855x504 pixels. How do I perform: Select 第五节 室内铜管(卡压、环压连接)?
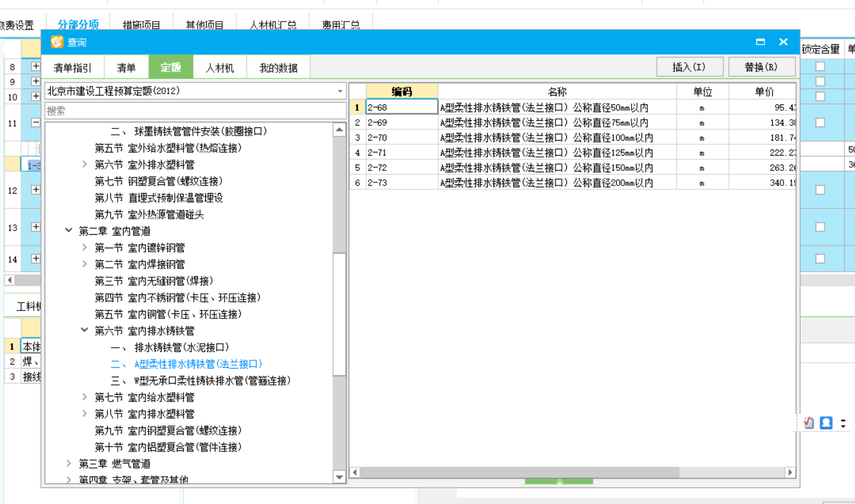168,314
